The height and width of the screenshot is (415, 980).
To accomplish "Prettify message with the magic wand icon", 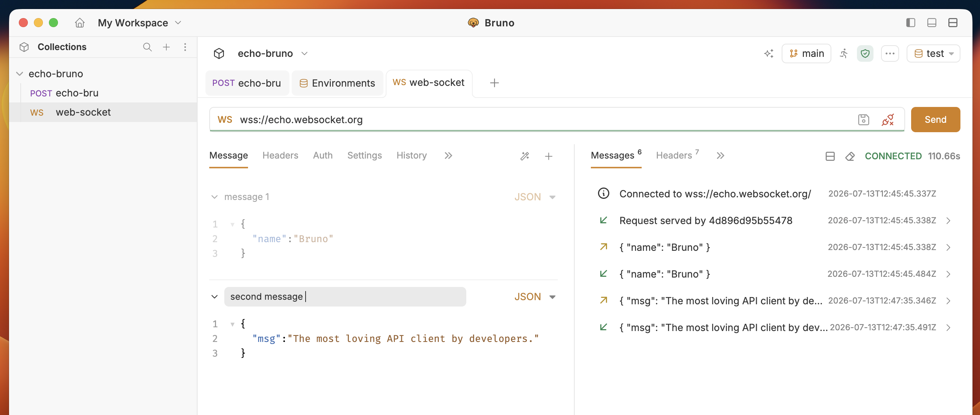I will (x=525, y=156).
